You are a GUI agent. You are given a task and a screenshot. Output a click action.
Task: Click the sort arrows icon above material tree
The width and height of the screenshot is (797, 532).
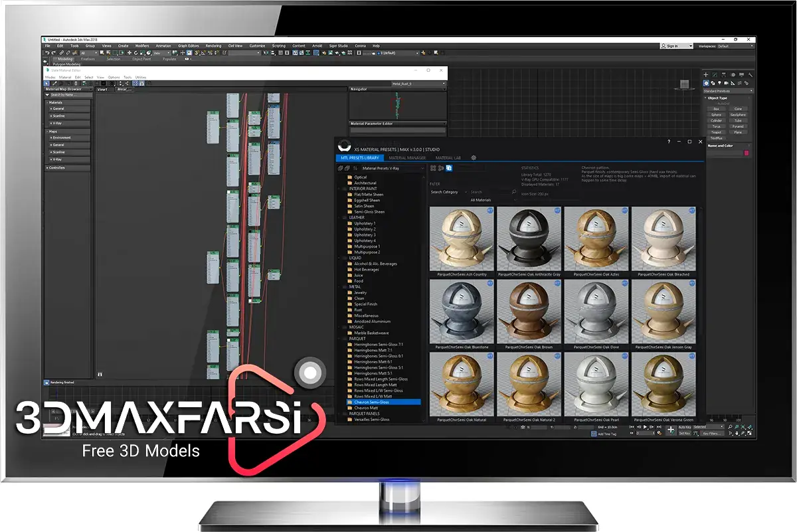tap(355, 168)
